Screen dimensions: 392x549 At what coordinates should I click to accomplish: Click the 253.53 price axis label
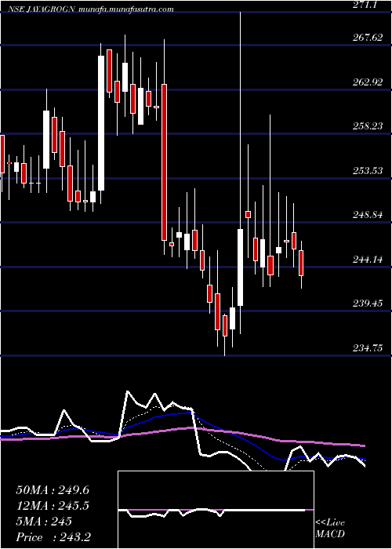point(369,171)
